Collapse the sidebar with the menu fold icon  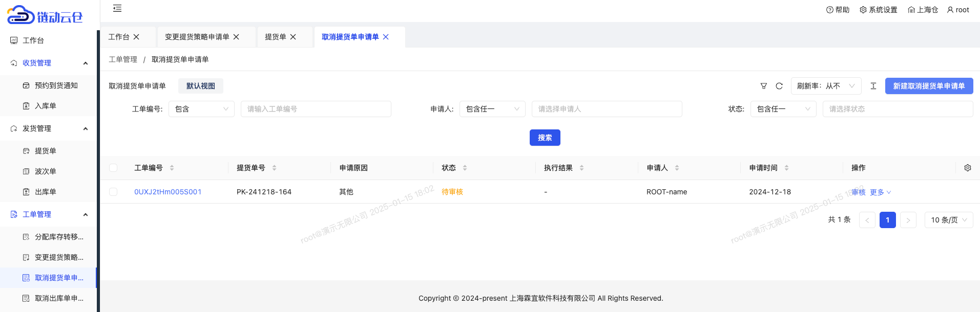117,8
